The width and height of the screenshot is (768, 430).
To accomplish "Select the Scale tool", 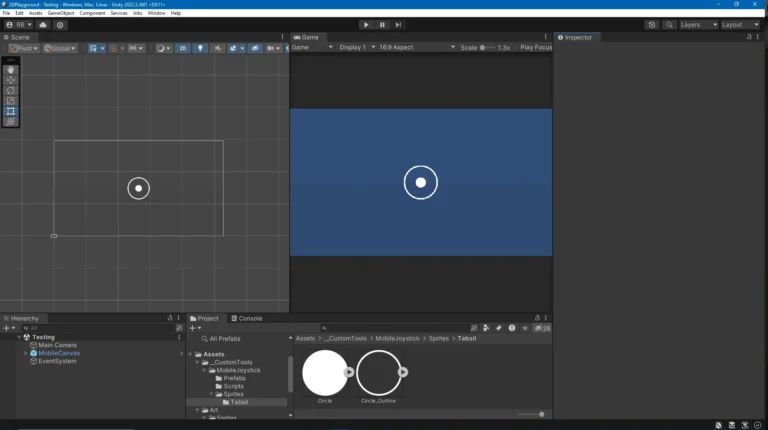I will point(11,101).
